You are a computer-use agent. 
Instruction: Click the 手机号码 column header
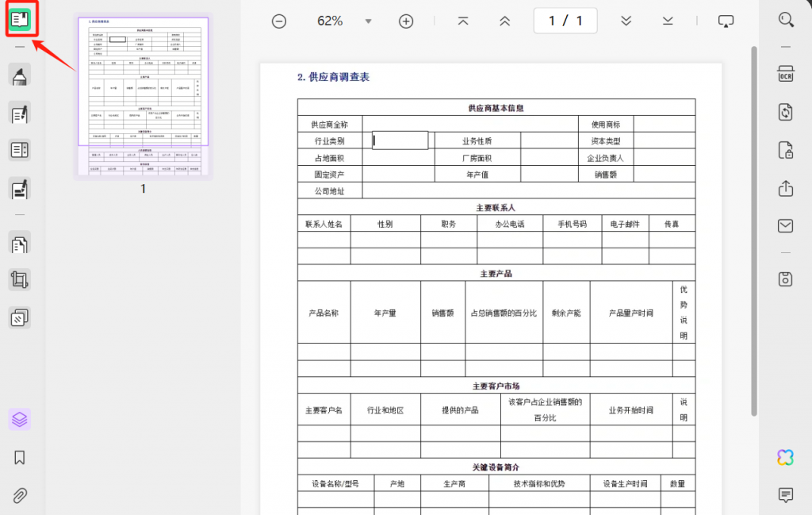pyautogui.click(x=573, y=224)
